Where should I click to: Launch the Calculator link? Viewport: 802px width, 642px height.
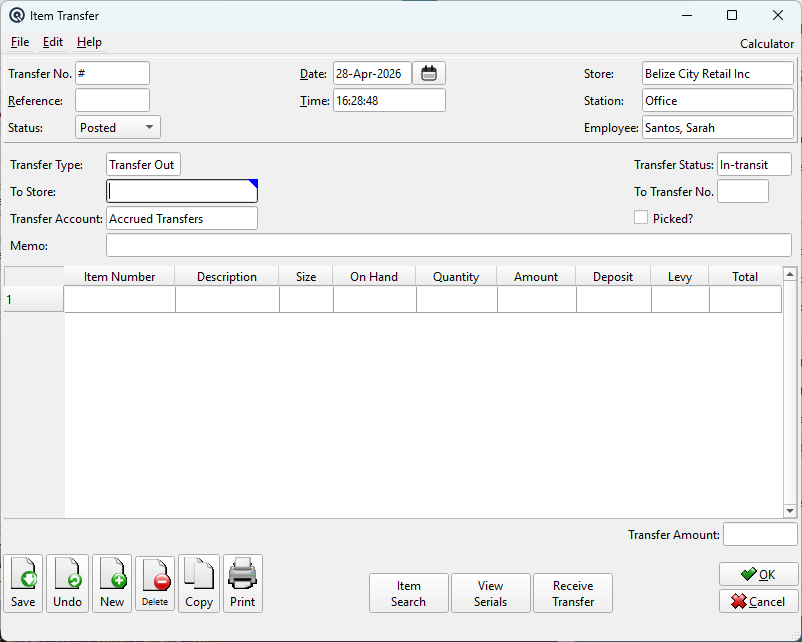pyautogui.click(x=767, y=44)
